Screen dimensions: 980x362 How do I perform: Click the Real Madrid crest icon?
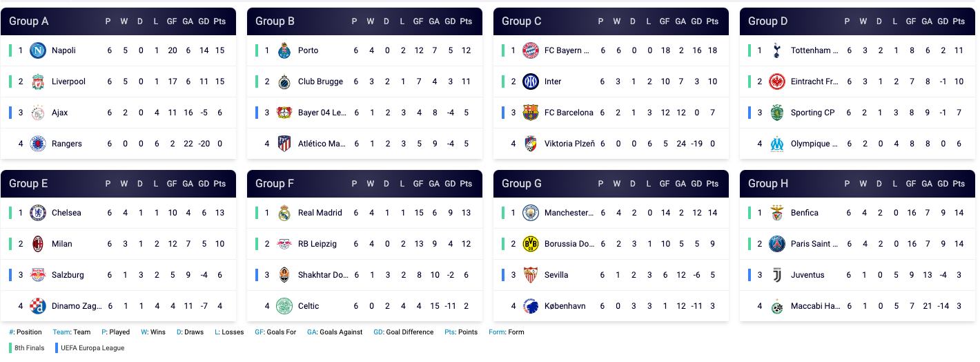[x=284, y=213]
